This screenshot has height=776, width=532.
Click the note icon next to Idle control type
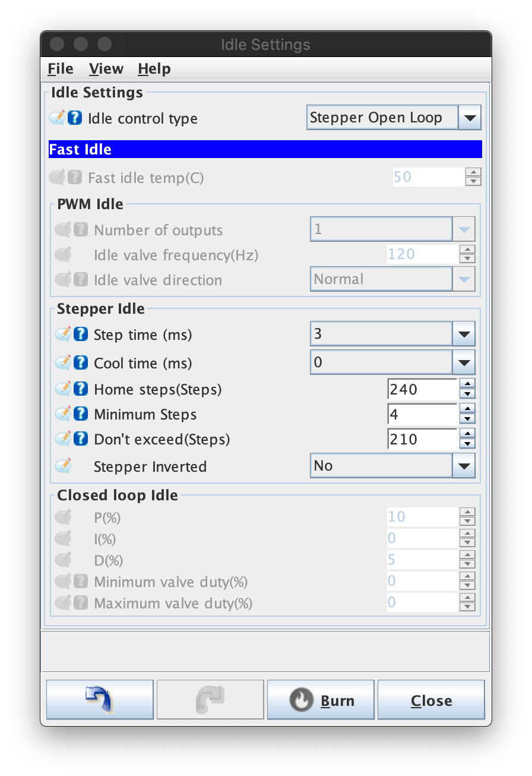[x=58, y=118]
